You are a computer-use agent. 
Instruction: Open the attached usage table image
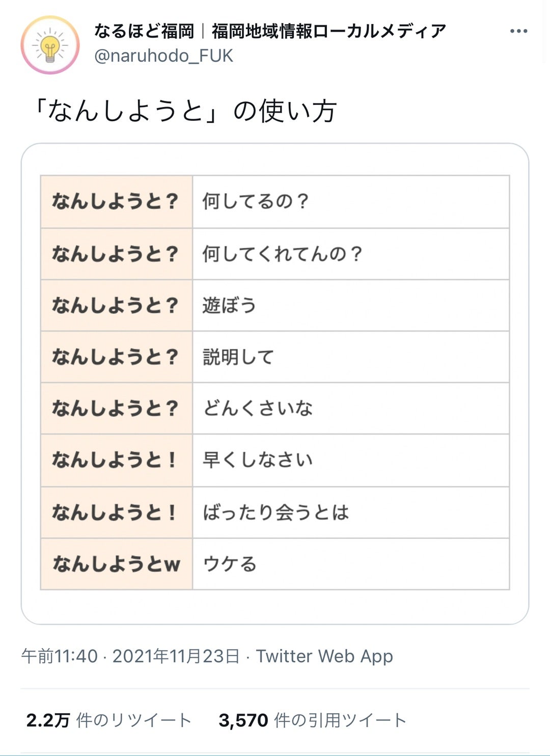(x=275, y=382)
